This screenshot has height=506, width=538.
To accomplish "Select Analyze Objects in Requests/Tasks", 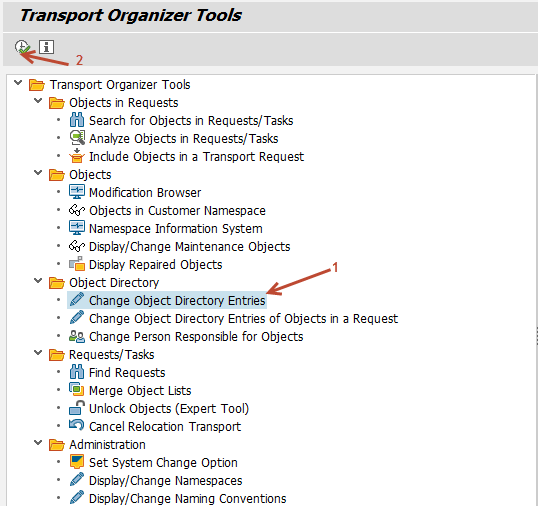I will coord(184,139).
